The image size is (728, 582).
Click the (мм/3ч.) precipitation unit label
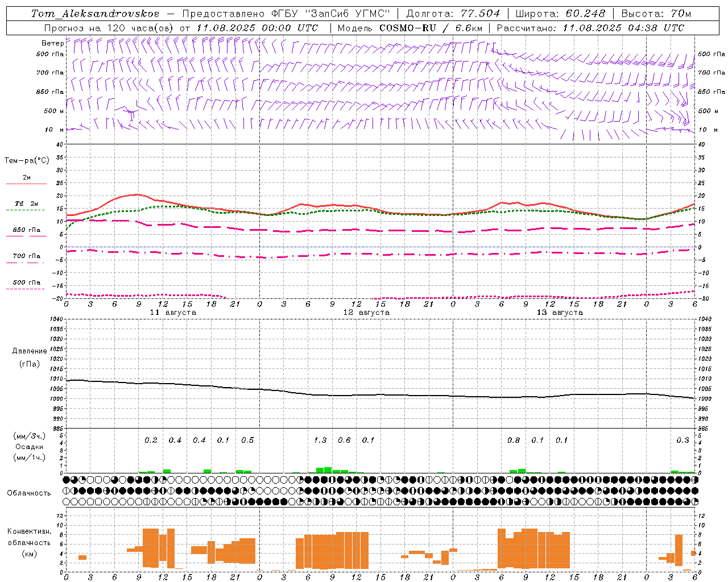click(x=30, y=436)
